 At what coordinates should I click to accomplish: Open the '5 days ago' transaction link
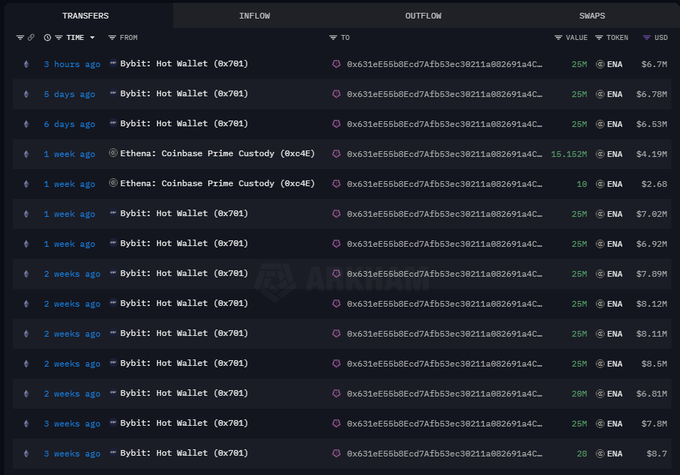coord(69,94)
